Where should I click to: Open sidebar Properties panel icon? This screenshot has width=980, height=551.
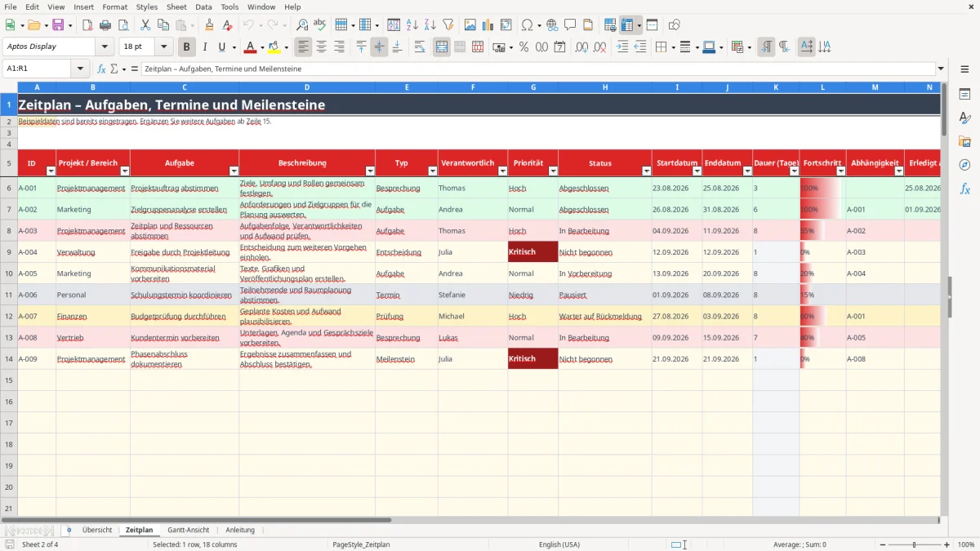[x=964, y=95]
